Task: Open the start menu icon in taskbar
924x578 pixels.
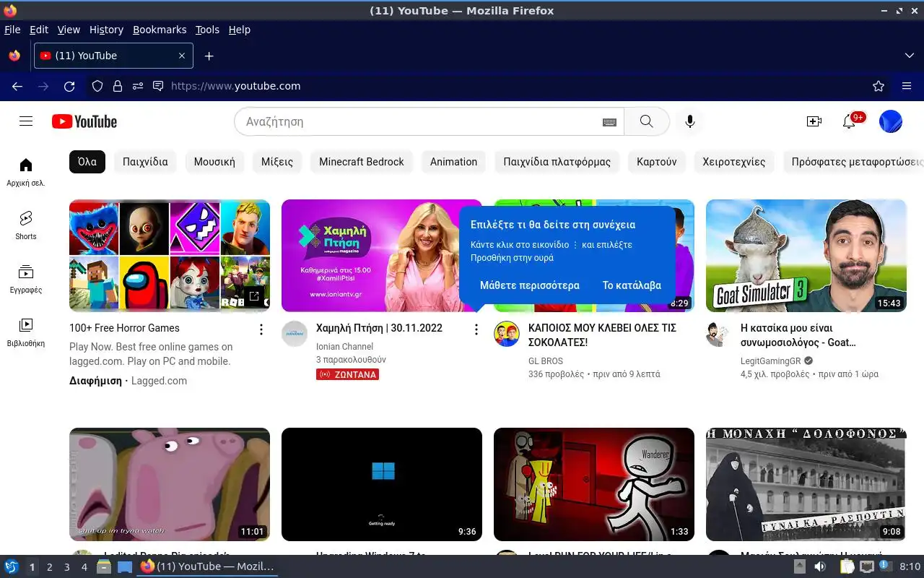Action: (x=12, y=566)
